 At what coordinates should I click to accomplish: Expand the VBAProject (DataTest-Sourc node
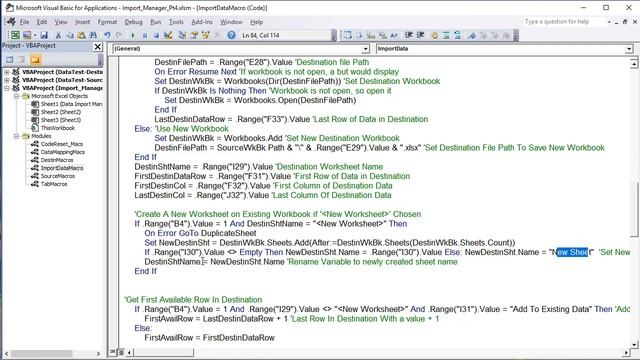pyautogui.click(x=7, y=80)
